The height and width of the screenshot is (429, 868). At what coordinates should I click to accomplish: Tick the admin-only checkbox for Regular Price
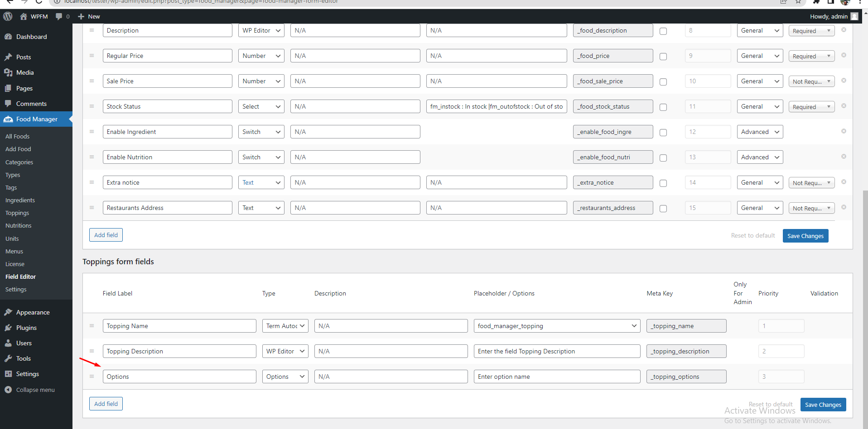(x=663, y=57)
